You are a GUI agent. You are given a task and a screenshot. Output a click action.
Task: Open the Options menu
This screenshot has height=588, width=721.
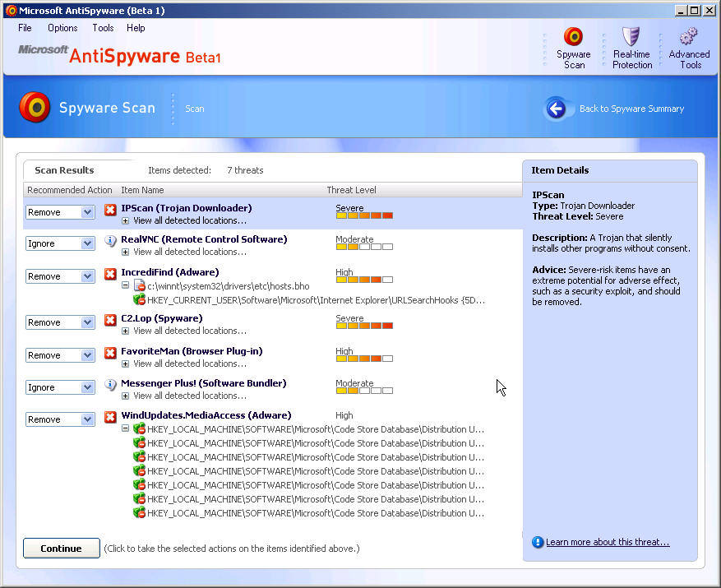point(62,28)
